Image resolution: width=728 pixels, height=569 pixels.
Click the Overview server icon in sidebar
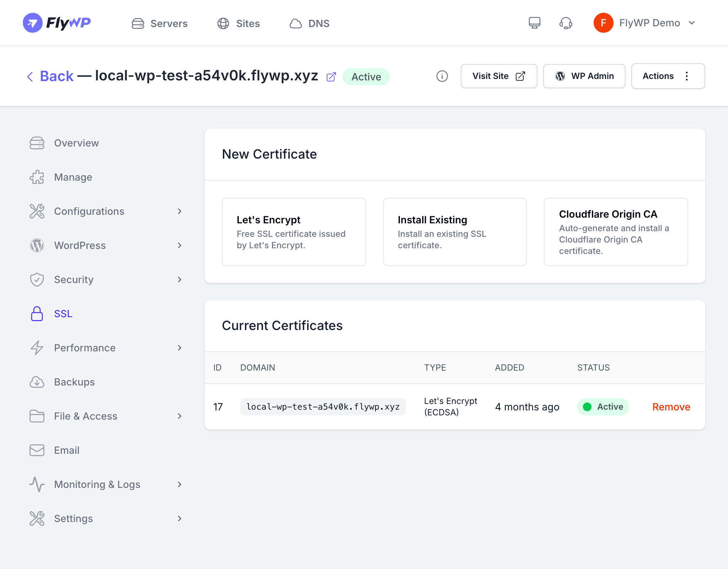point(37,143)
